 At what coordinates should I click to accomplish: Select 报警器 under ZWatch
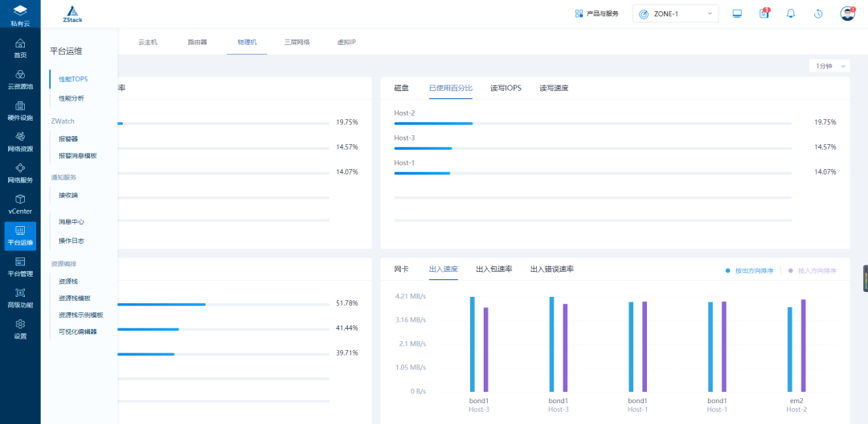68,138
